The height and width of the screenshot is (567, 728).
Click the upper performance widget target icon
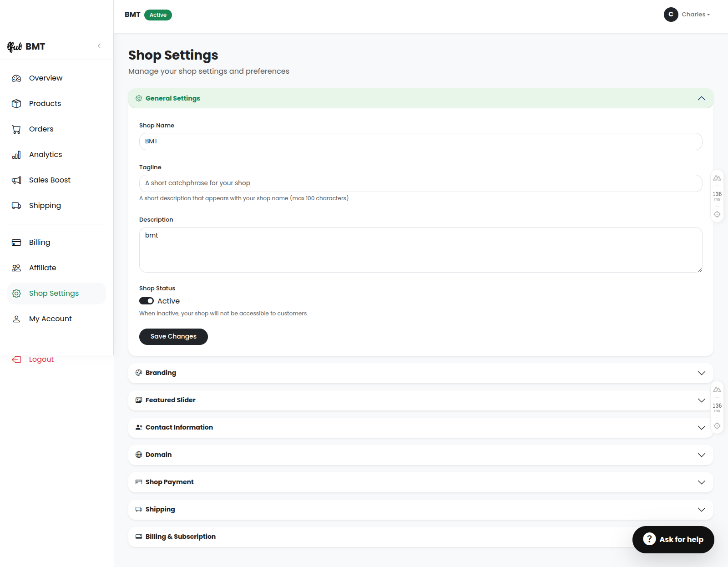click(x=717, y=214)
